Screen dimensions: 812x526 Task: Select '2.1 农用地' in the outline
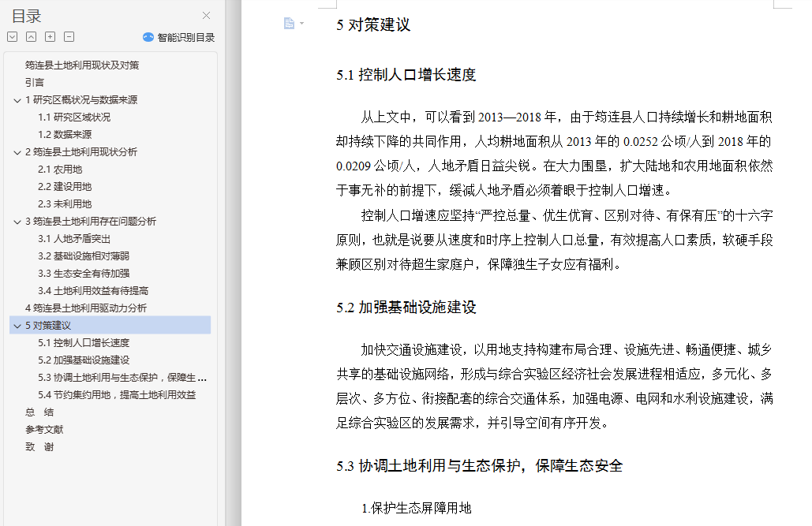[x=60, y=170]
